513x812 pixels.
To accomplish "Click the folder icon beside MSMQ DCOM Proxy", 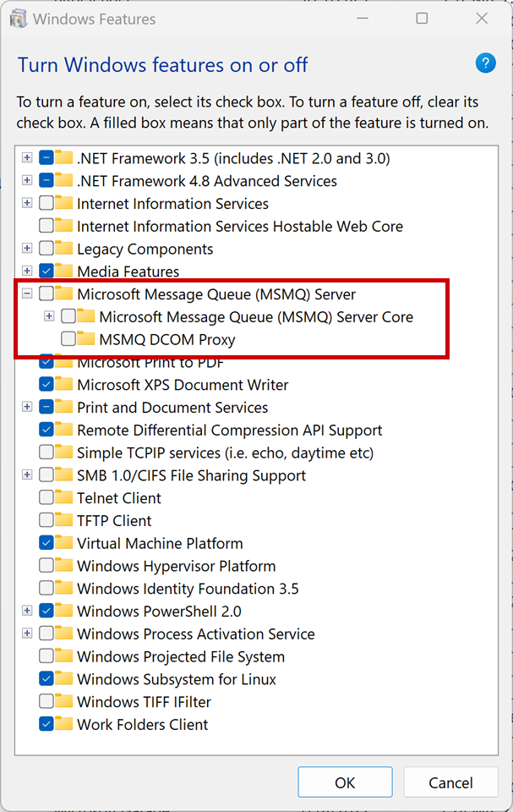I will coord(86,339).
